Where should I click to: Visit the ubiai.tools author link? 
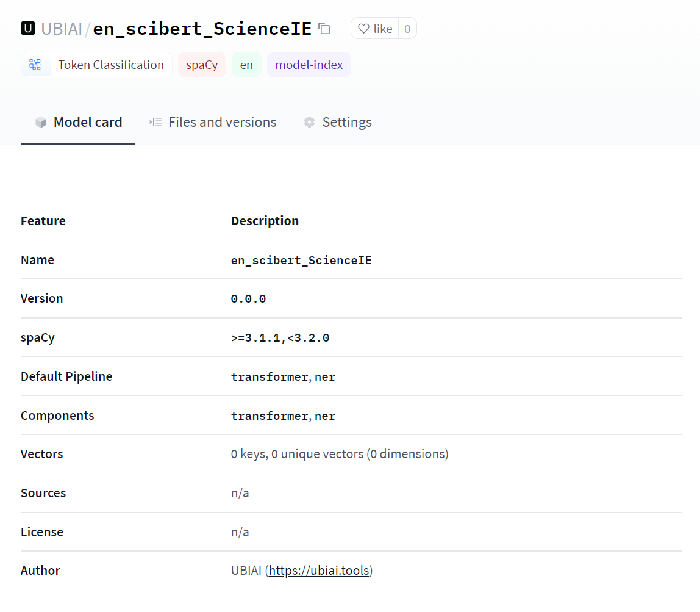coord(319,571)
